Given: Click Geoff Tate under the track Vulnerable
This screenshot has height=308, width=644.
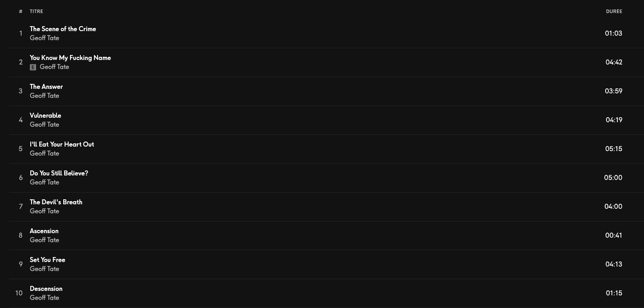Looking at the screenshot, I should pyautogui.click(x=44, y=124).
